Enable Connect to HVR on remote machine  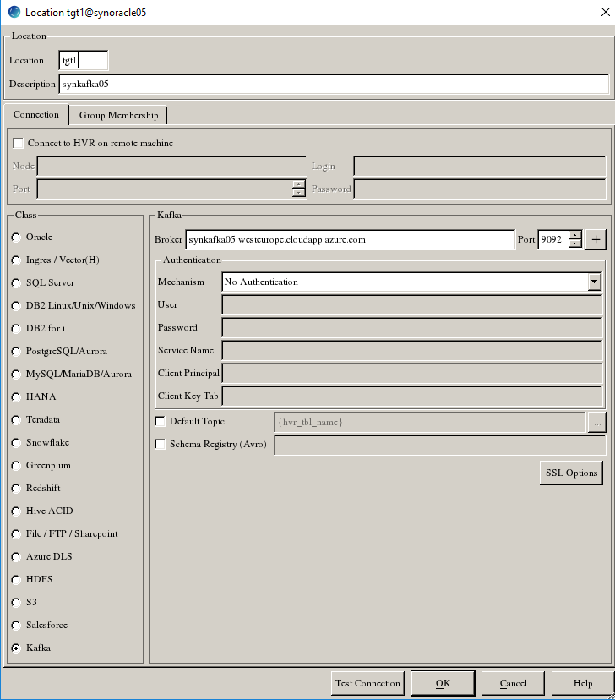click(18, 143)
